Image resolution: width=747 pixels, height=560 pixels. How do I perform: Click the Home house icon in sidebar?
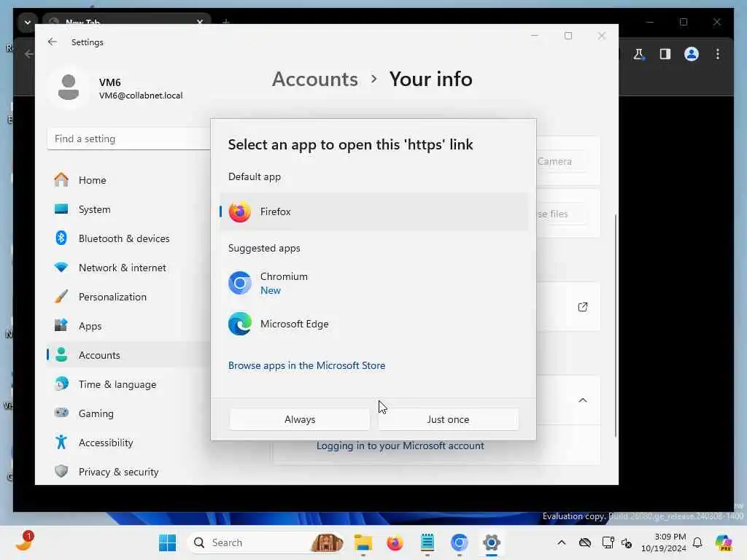click(x=61, y=179)
